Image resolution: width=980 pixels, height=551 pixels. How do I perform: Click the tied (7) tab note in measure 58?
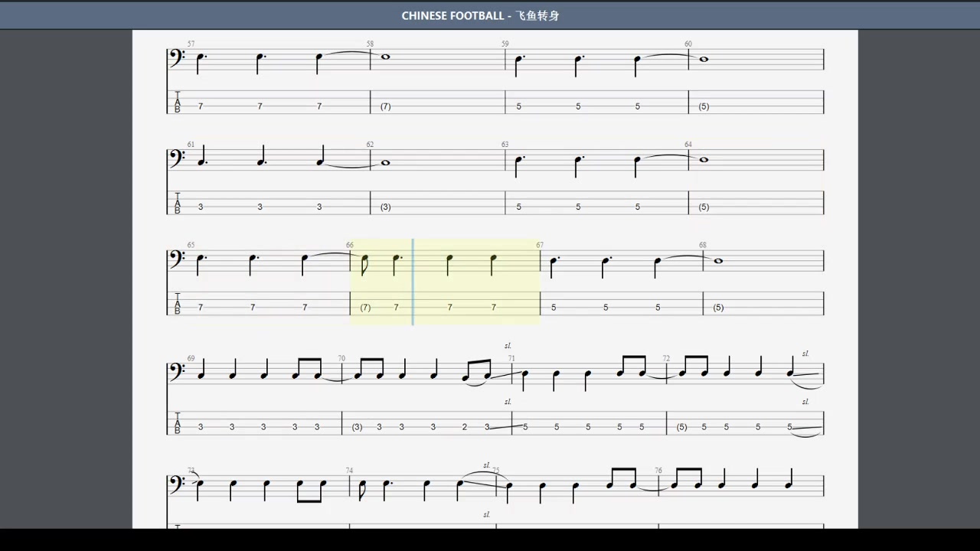[x=385, y=106]
